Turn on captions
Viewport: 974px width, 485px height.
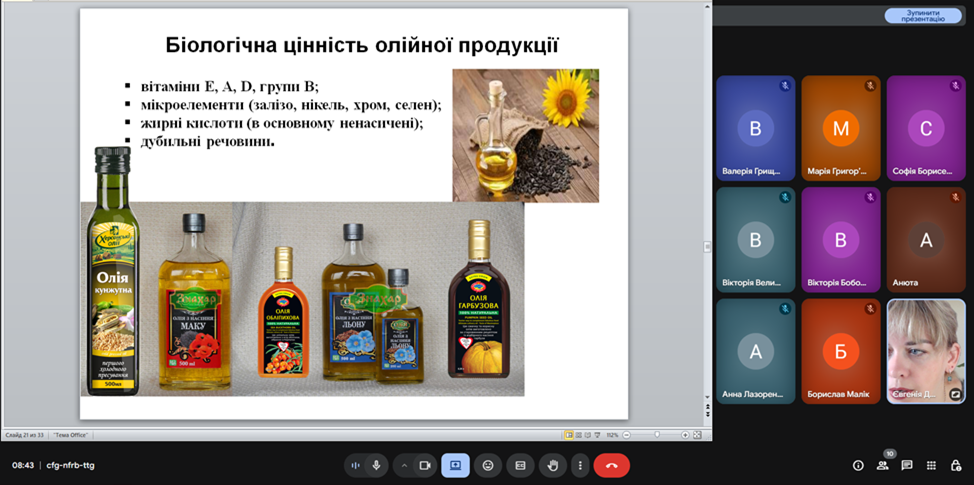(520, 465)
